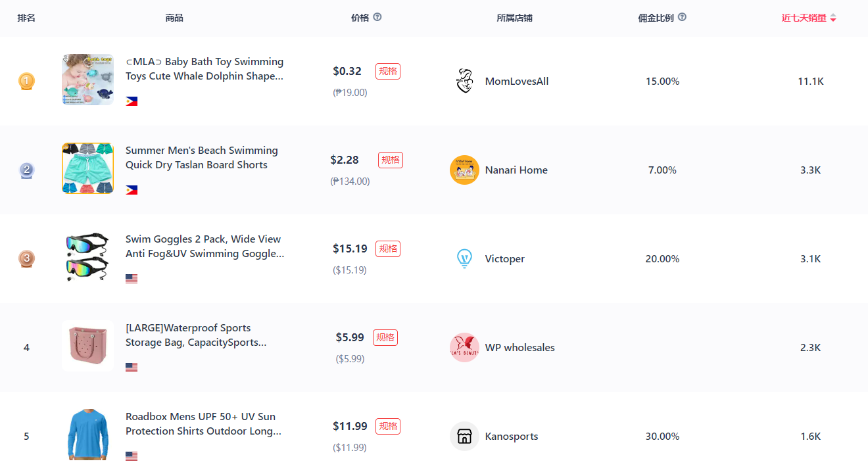Click the MomLovesAll store logo
This screenshot has width=868, height=476.
(464, 82)
